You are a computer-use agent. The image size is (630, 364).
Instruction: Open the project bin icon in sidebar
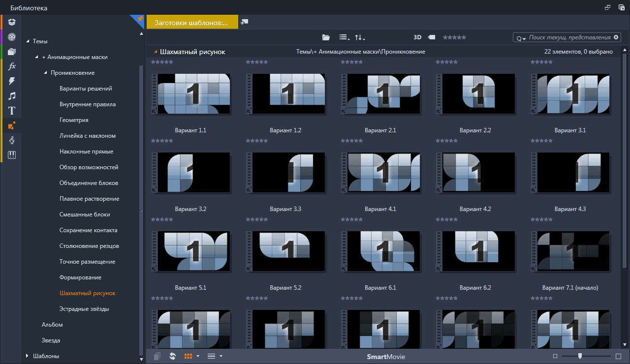pos(12,22)
